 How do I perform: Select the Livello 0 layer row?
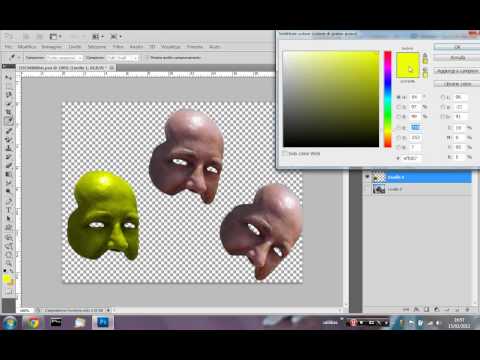pos(418,189)
